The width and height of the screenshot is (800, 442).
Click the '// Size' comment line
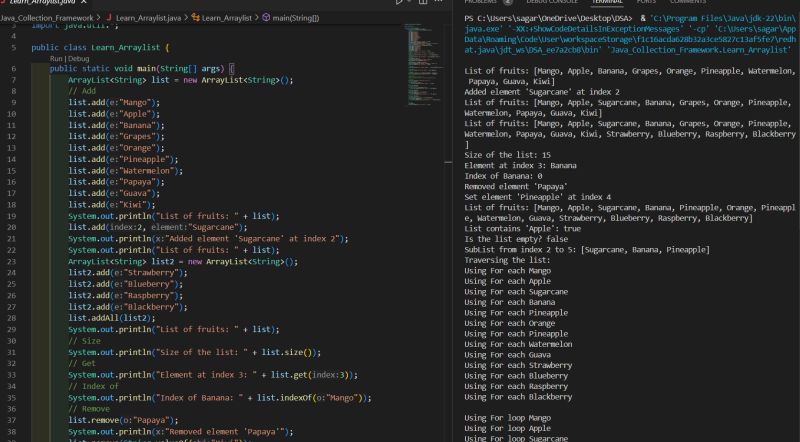85,340
